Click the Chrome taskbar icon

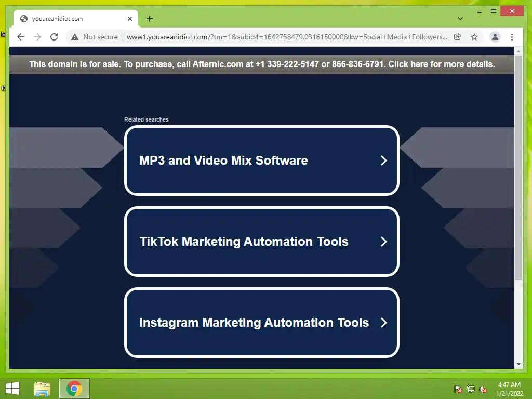pos(74,389)
